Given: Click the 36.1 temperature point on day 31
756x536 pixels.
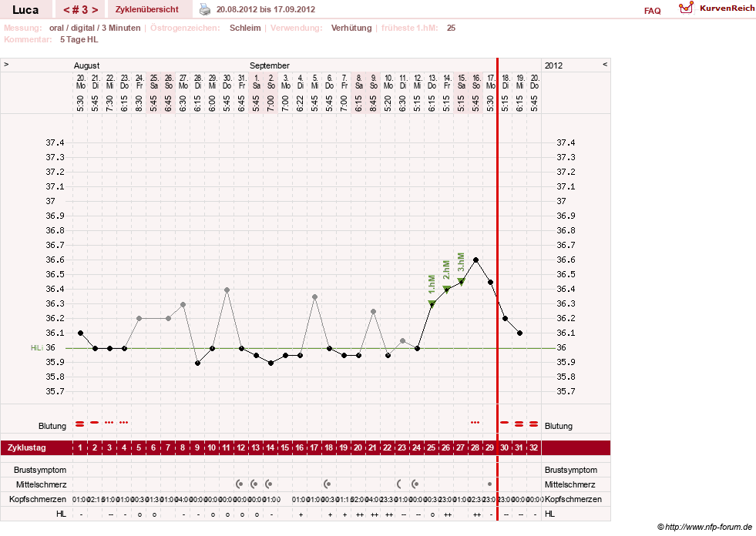Looking at the screenshot, I should [x=519, y=333].
